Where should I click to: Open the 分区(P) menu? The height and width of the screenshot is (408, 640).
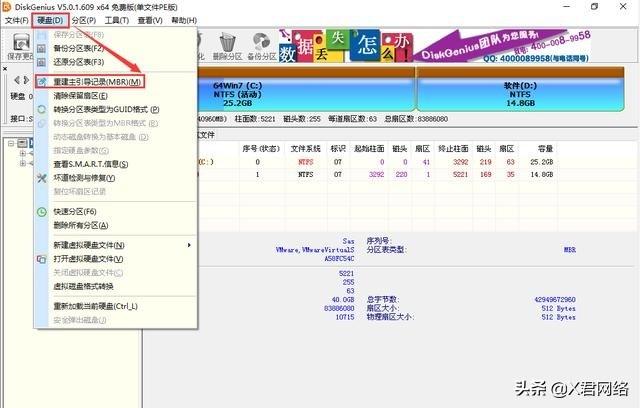[84, 20]
